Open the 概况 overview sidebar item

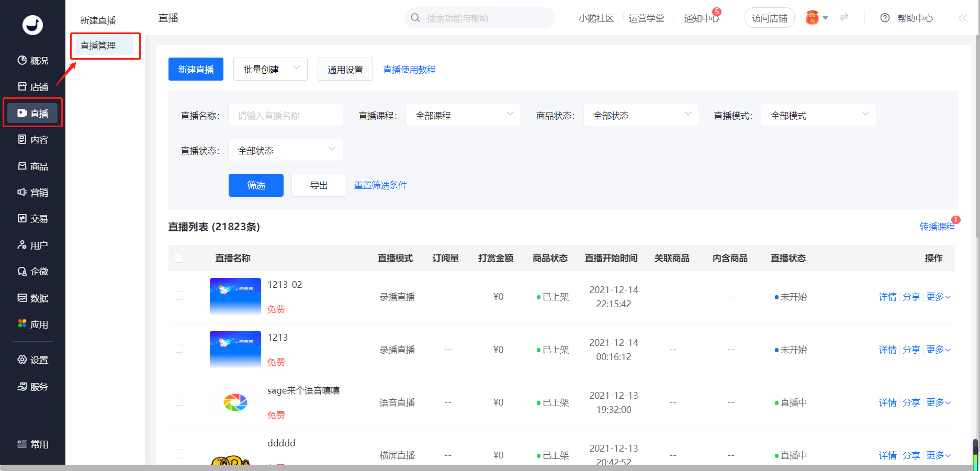[x=32, y=61]
